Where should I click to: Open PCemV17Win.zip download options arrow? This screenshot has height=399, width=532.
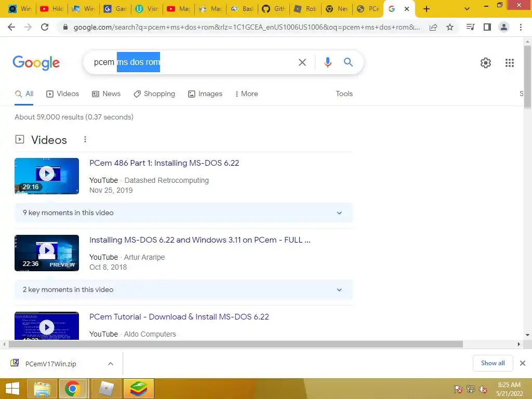click(111, 364)
